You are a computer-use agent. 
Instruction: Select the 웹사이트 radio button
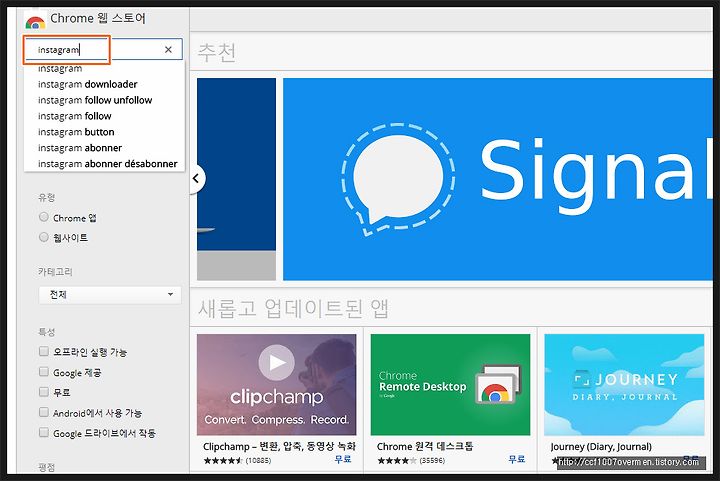click(x=44, y=237)
